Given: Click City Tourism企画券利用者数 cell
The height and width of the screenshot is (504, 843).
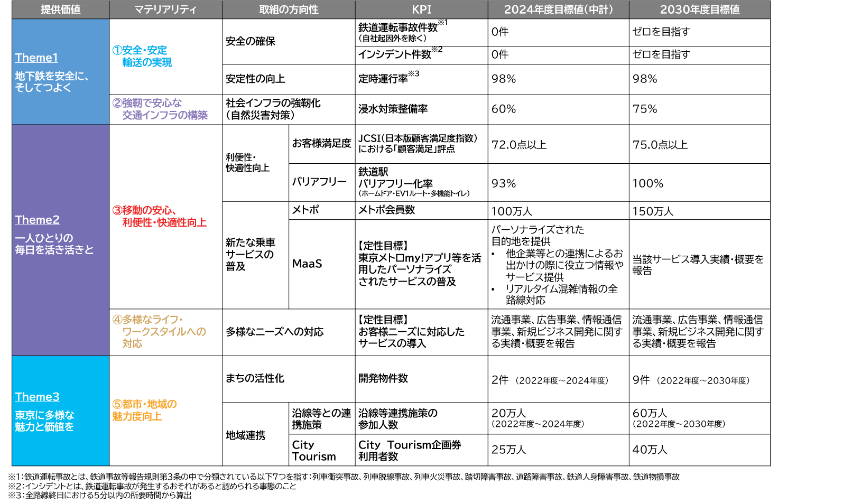Looking at the screenshot, I should tap(421, 450).
